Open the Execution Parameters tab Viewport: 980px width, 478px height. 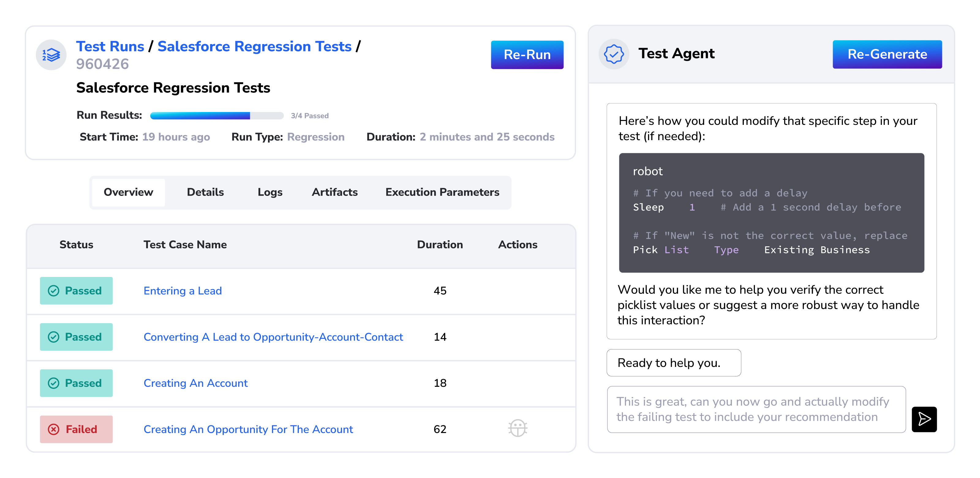[x=442, y=192]
